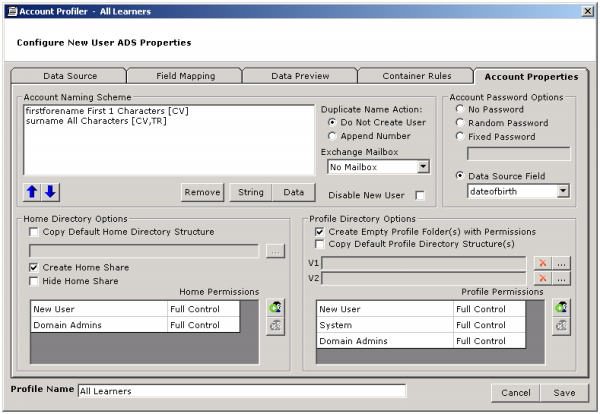Image resolution: width=600 pixels, height=414 pixels.
Task: Add a user to Home Permissions list
Action: [x=276, y=308]
